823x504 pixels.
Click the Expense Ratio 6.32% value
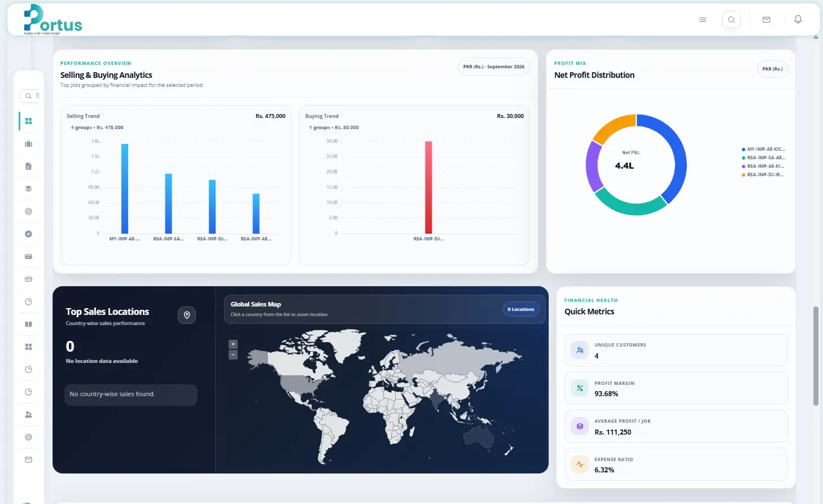(x=605, y=470)
